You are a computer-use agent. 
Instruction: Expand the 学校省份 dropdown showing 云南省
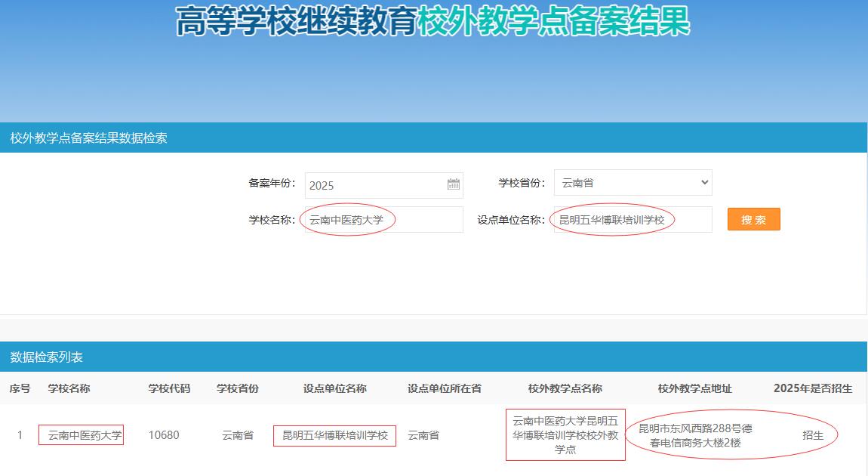pos(633,182)
